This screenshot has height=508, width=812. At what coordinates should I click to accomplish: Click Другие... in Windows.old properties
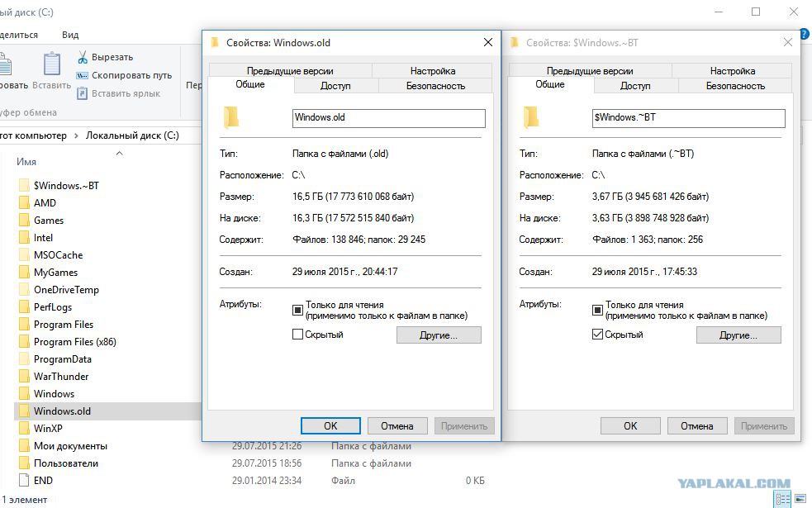click(439, 335)
